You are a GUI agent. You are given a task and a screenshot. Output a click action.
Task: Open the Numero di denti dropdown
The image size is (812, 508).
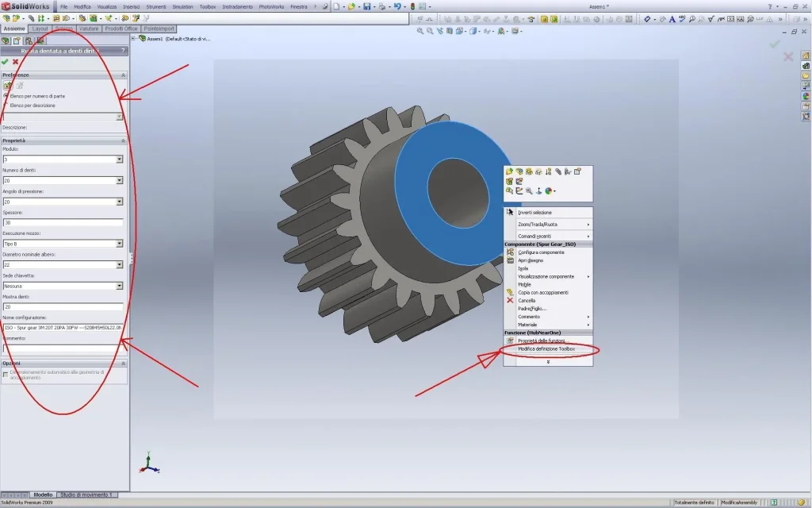119,180
